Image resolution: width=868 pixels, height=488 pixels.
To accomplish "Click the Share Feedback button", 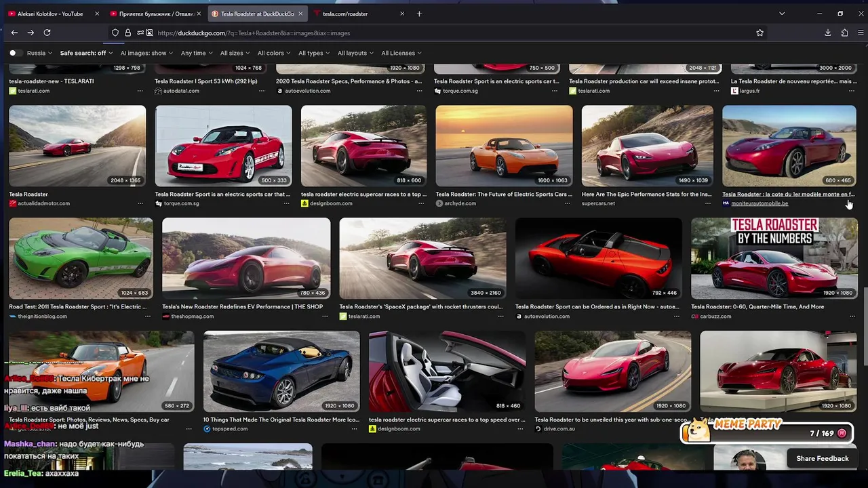I will tap(822, 459).
